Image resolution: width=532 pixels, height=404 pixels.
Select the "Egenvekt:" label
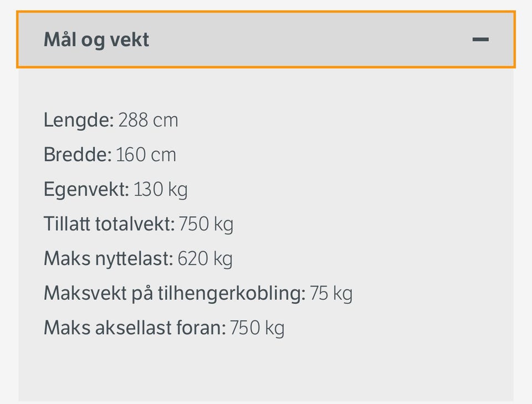(86, 190)
